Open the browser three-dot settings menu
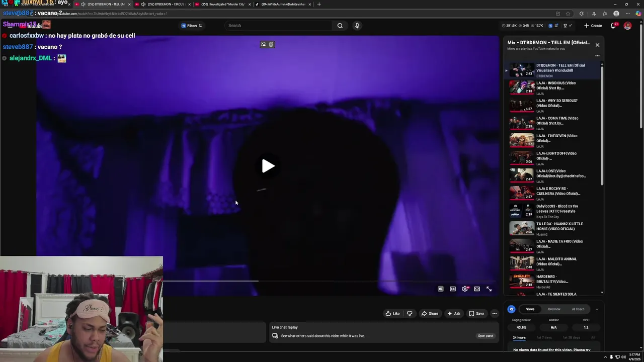The width and height of the screenshot is (644, 362). click(627, 14)
